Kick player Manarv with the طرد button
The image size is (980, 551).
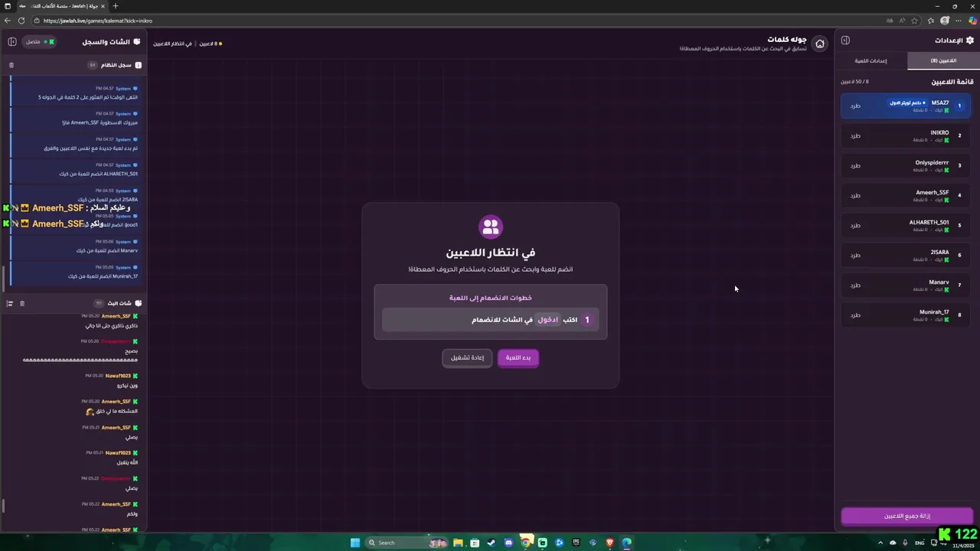855,285
